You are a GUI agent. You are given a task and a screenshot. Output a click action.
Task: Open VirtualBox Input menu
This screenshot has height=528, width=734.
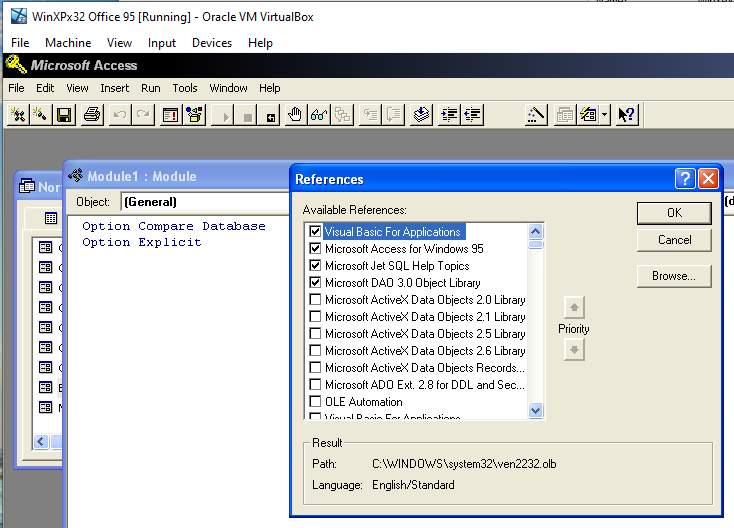coord(161,43)
